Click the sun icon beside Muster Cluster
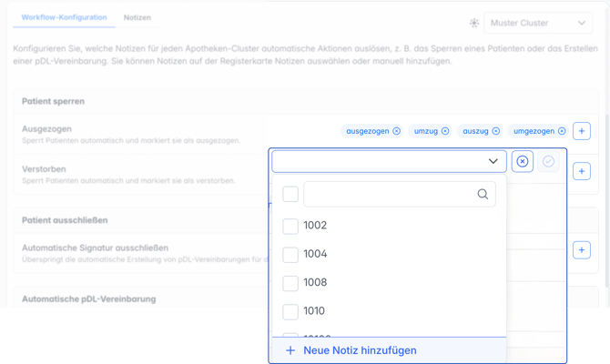 [x=473, y=23]
